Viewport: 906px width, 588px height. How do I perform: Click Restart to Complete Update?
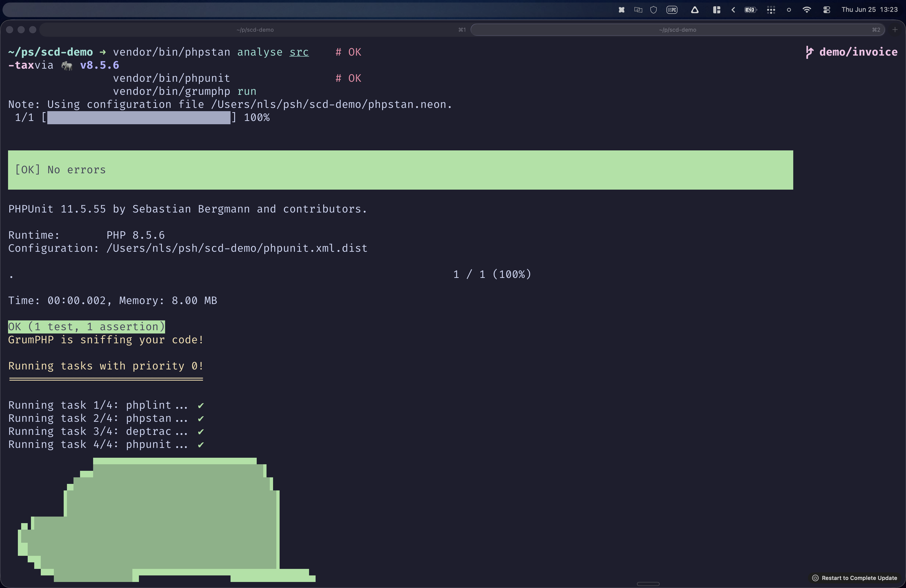click(x=855, y=578)
